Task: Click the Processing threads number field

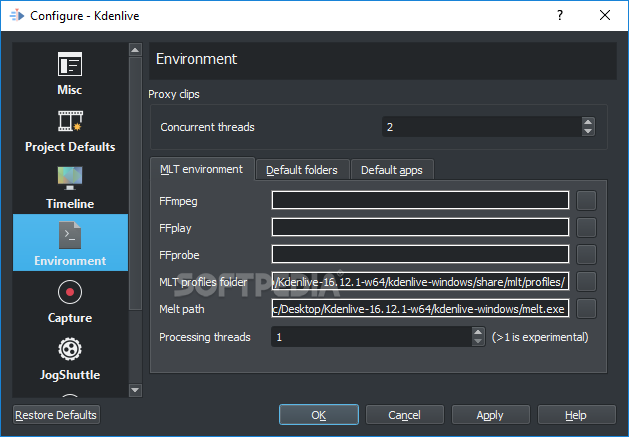Action: click(371, 337)
